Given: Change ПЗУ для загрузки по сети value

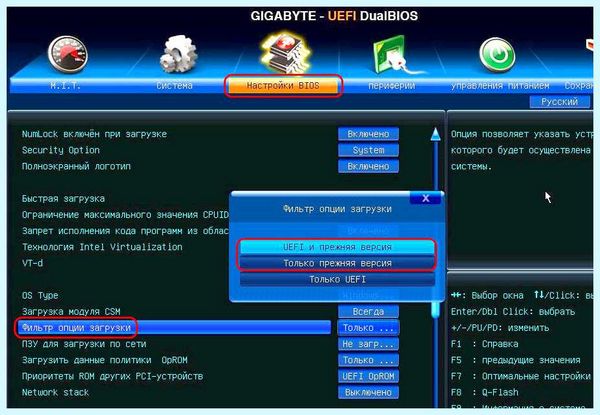Looking at the screenshot, I should click(x=368, y=344).
